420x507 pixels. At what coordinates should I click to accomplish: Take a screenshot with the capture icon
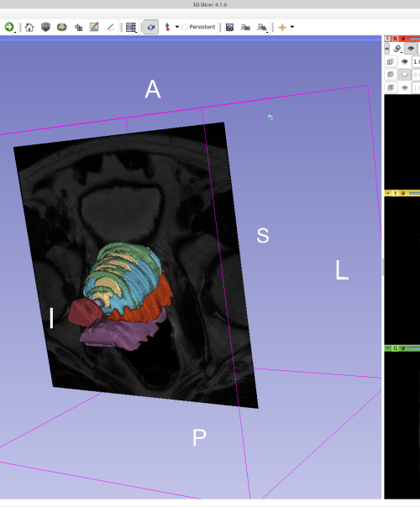coord(229,27)
